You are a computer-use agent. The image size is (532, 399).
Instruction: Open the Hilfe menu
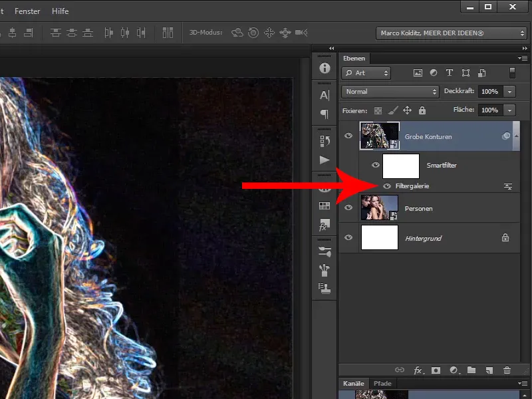click(x=60, y=11)
